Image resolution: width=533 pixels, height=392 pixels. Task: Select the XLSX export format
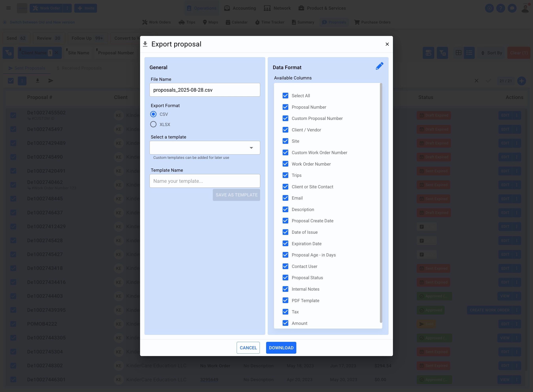coord(153,124)
